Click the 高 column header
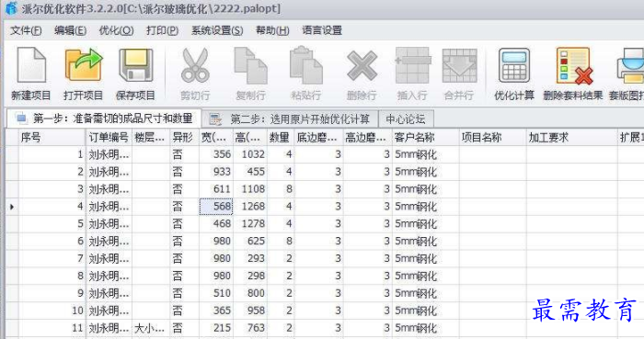 pyautogui.click(x=250, y=138)
